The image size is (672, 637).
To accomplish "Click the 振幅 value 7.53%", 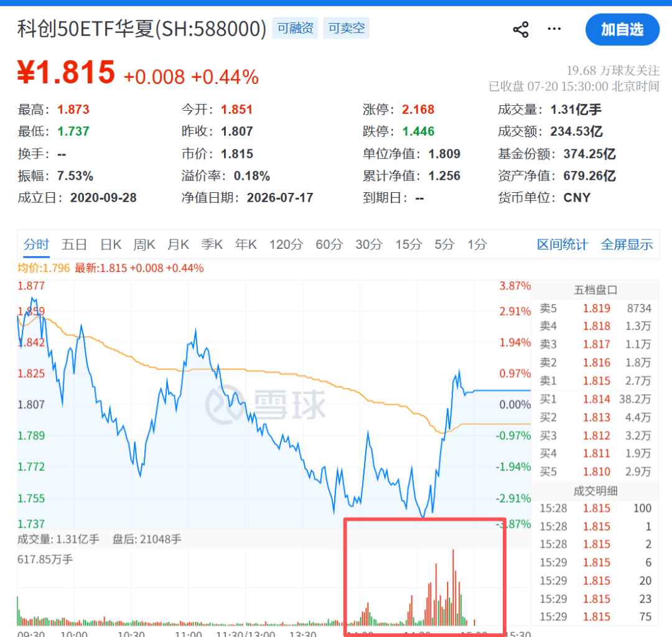I will [x=75, y=176].
